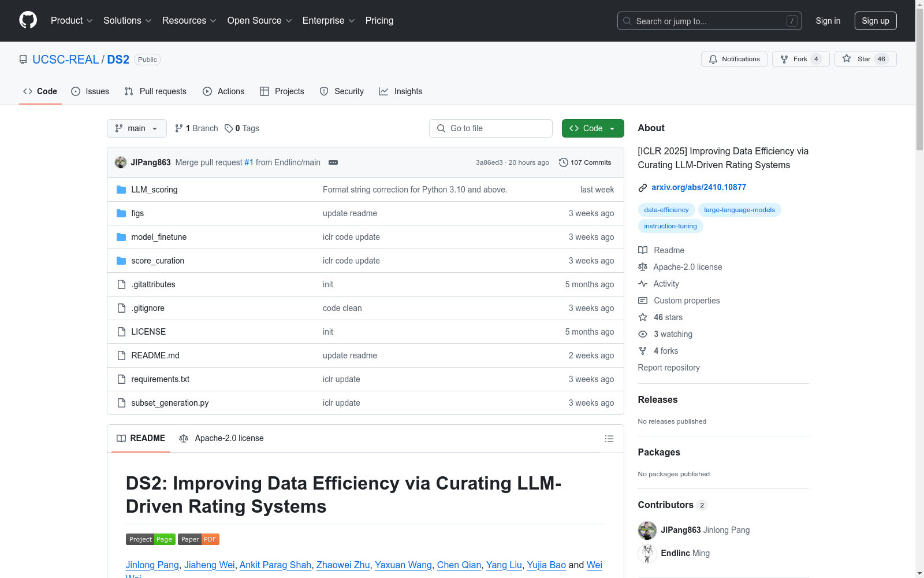The image size is (924, 578).
Task: Click the repository icon beside UCSC-REAL
Action: click(x=23, y=60)
